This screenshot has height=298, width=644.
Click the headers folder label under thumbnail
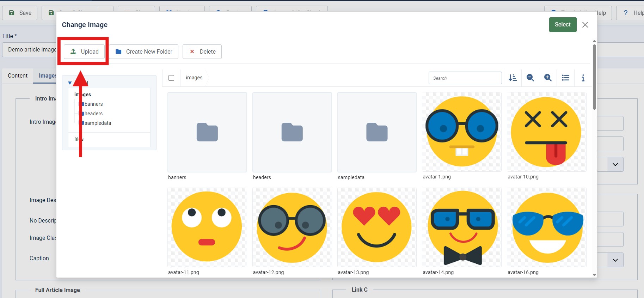pos(262,177)
